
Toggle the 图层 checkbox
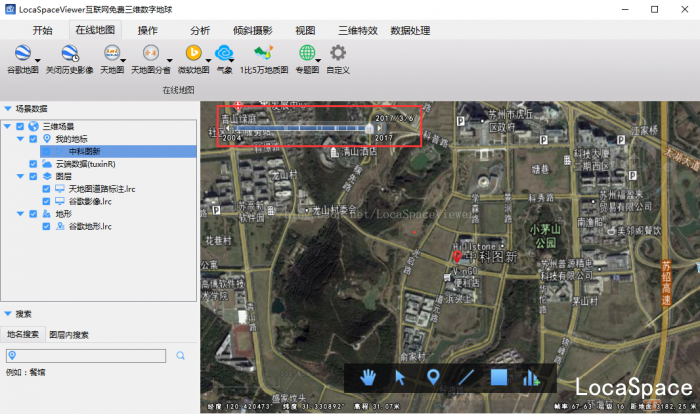pyautogui.click(x=33, y=176)
